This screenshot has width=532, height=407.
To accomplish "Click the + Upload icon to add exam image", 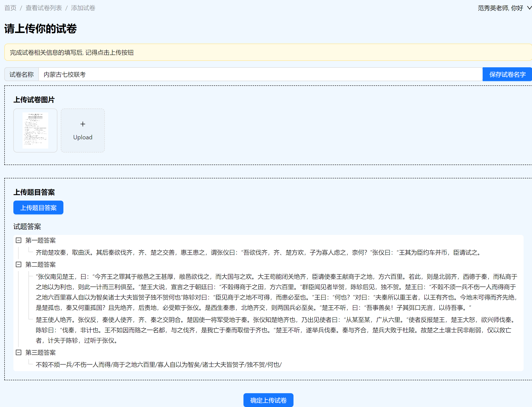I will point(83,130).
